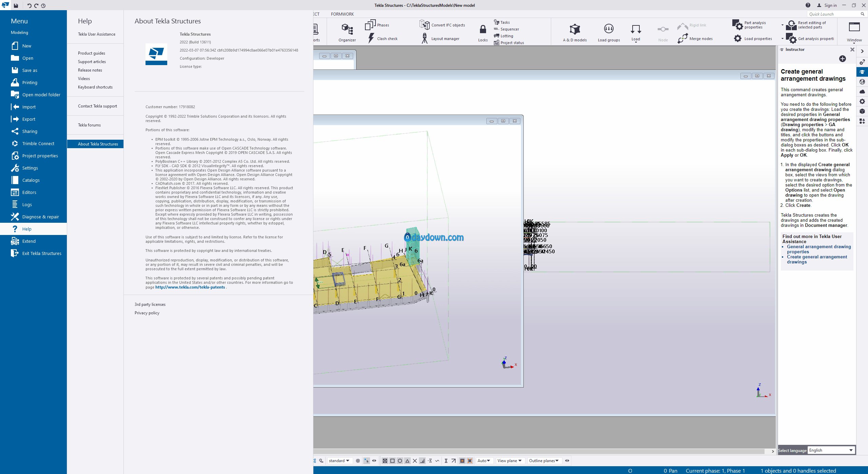
Task: Open A & D models
Action: click(575, 29)
